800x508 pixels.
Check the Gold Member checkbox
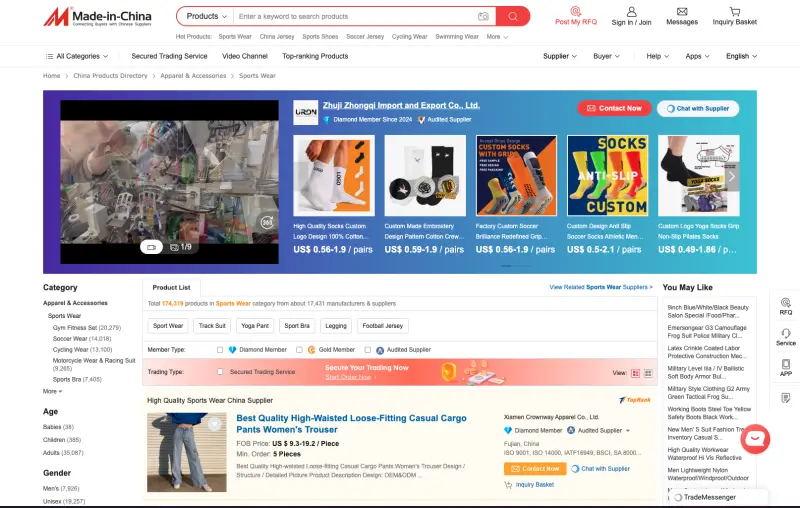click(x=299, y=350)
